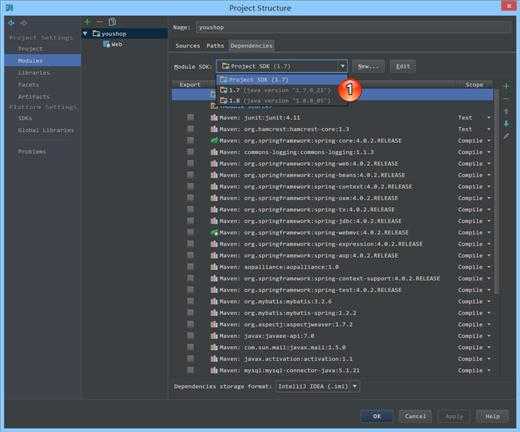520x432 pixels.
Task: Tick the export checkbox for hamcrest-core
Action: (190, 129)
